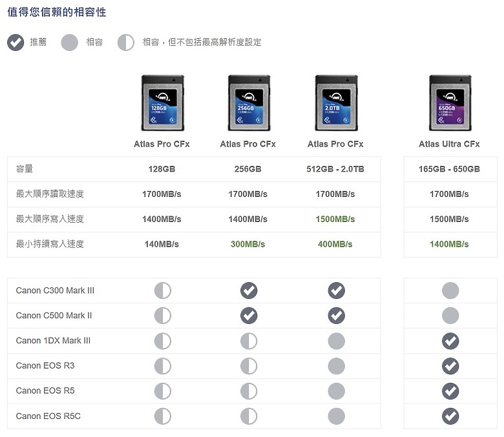Click checkmark for C500 Mark II 256GB
Image resolution: width=504 pixels, height=437 pixels.
pyautogui.click(x=249, y=316)
